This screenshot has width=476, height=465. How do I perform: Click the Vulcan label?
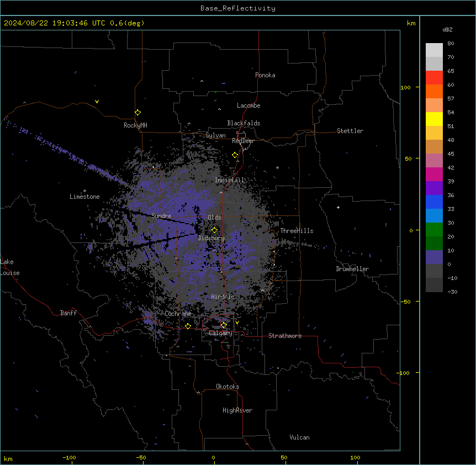pyautogui.click(x=300, y=437)
